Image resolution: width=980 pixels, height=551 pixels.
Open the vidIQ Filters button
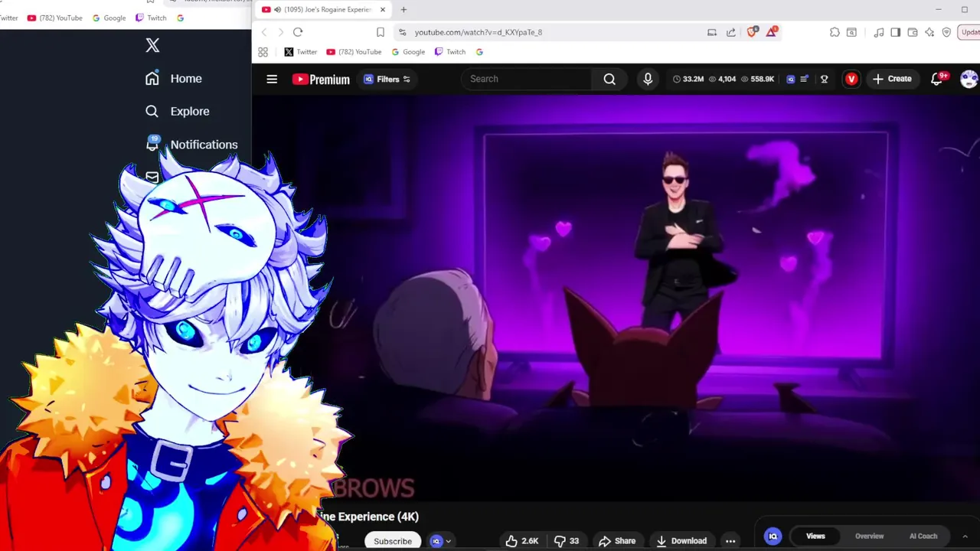coord(387,79)
